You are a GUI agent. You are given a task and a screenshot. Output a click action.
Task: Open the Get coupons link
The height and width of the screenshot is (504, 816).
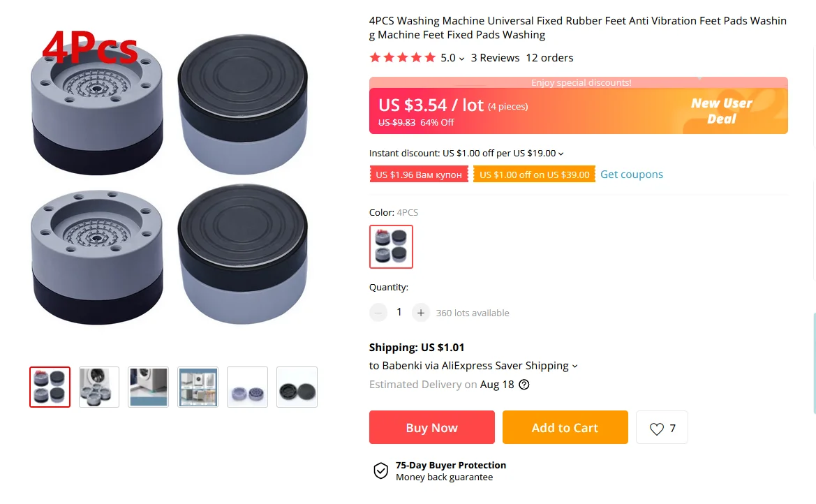click(x=632, y=175)
